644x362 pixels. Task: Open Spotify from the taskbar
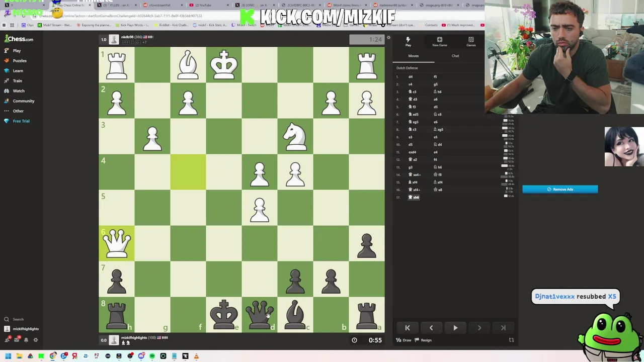(x=152, y=356)
